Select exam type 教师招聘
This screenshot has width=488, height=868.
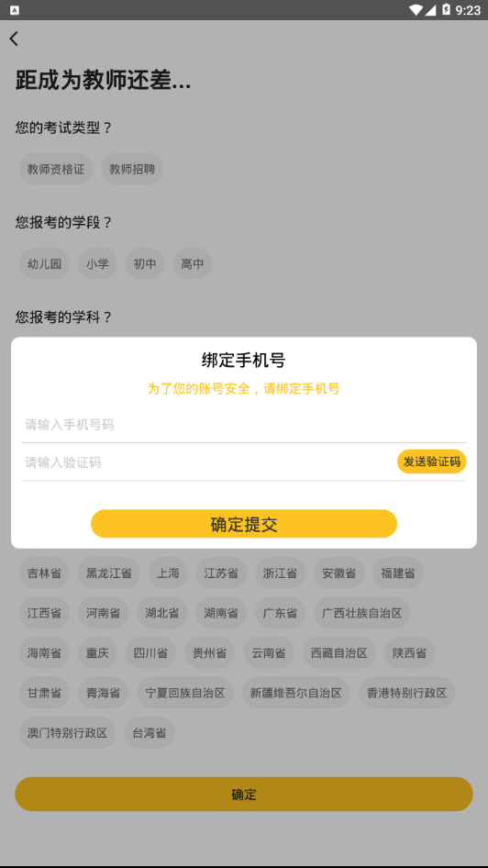point(132,169)
